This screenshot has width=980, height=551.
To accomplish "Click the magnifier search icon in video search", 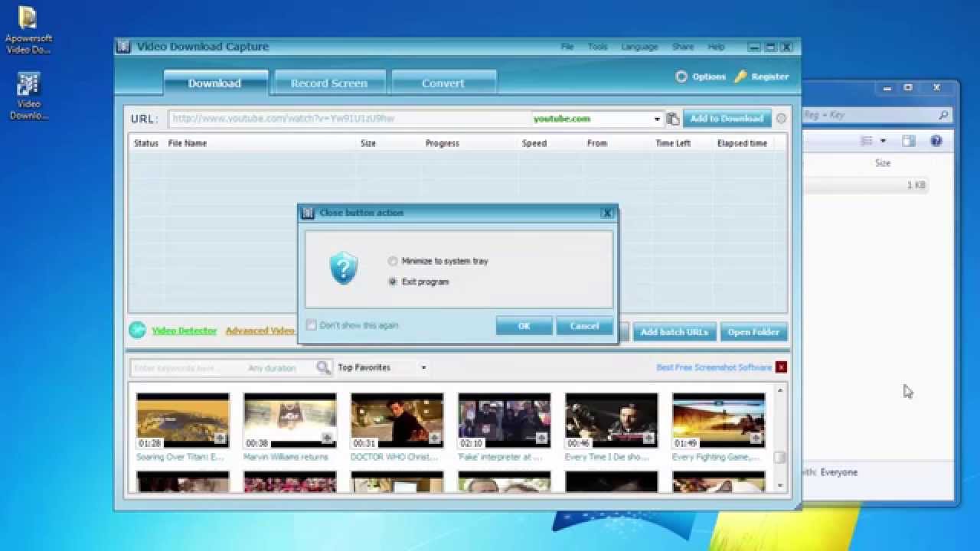I will (323, 368).
